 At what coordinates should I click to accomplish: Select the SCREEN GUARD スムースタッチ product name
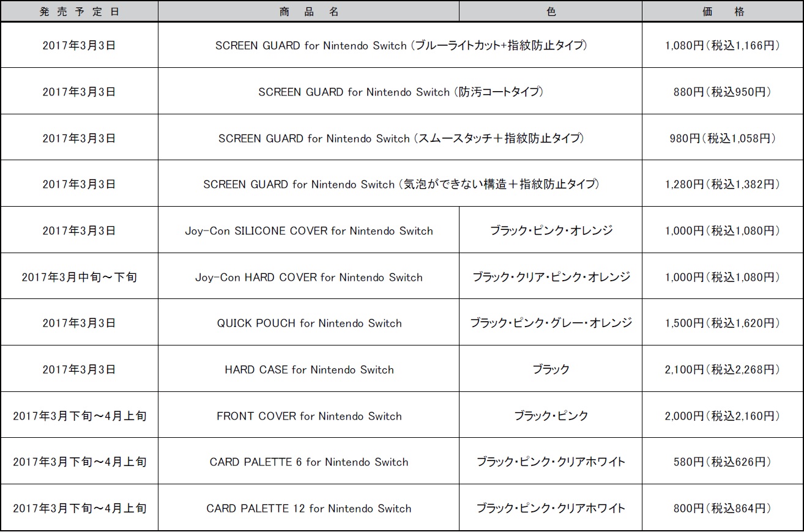(400, 138)
